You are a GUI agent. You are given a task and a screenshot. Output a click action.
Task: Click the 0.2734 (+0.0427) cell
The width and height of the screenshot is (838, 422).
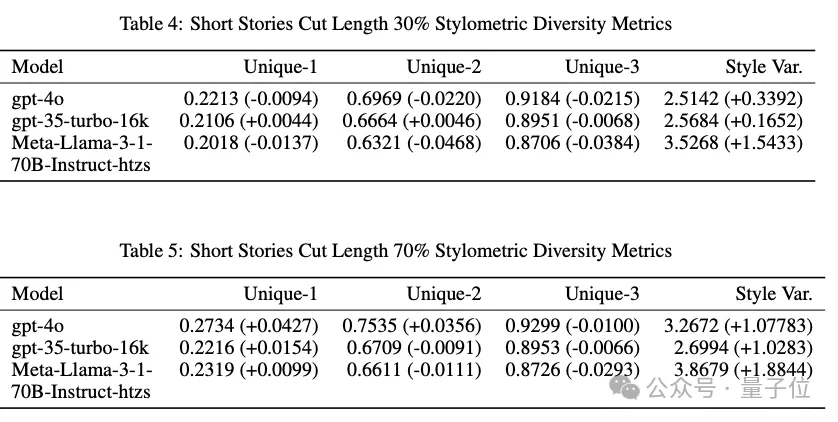248,326
